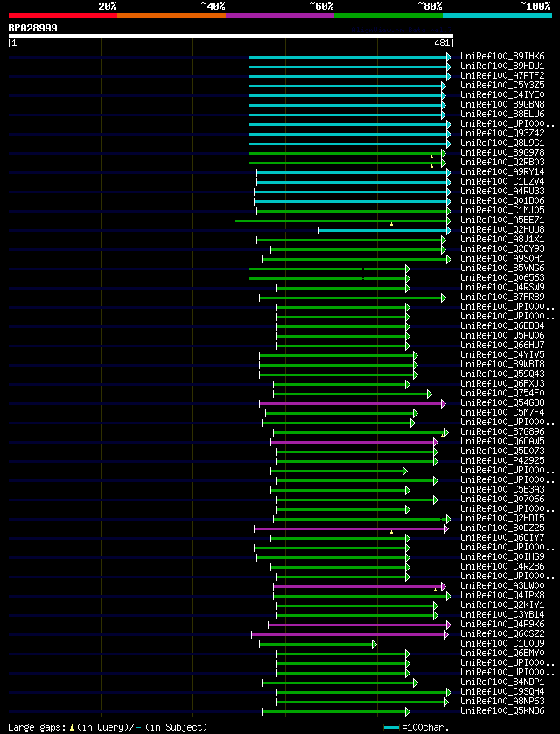The width and height of the screenshot is (560, 734).
Task: Click the short green alignment bar for UniRef100_C1C0U9
Action: click(318, 644)
